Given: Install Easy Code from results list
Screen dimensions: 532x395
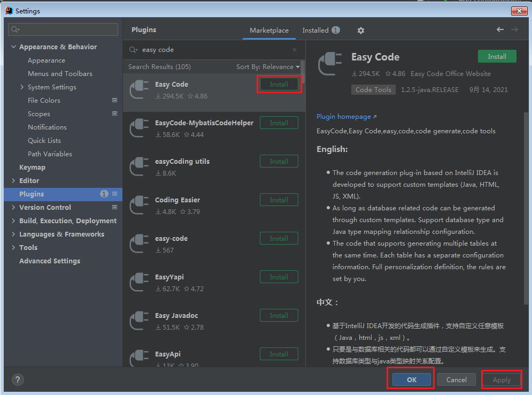Looking at the screenshot, I should (279, 84).
